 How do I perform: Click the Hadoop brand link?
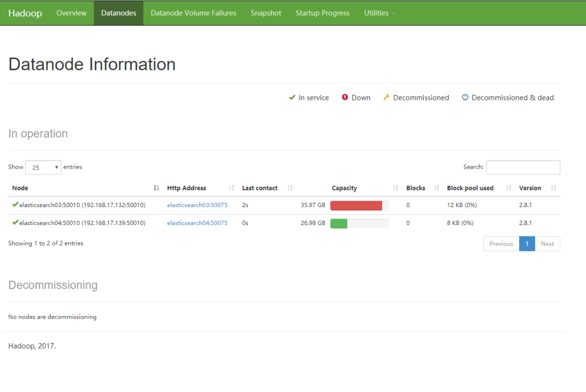click(x=25, y=13)
